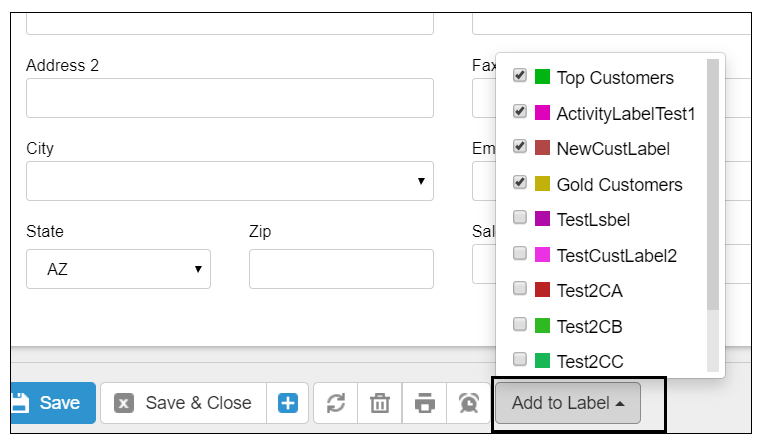Click the floppy disk Save icon
This screenshot has height=441, width=763.
(19, 403)
